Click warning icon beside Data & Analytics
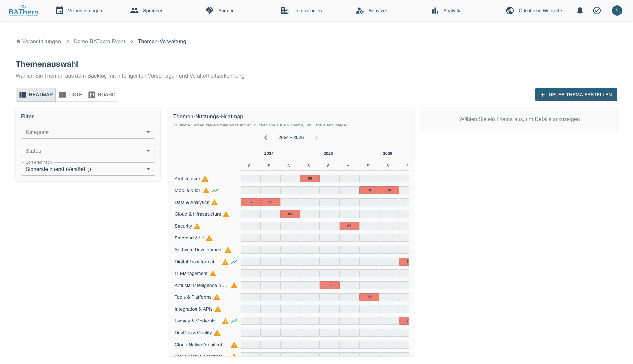The width and height of the screenshot is (633, 364). [x=214, y=202]
